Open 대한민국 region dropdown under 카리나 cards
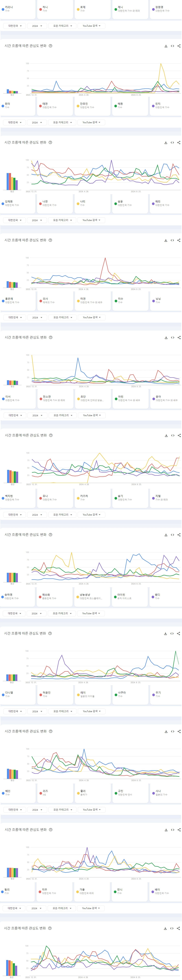 pyautogui.click(x=15, y=26)
